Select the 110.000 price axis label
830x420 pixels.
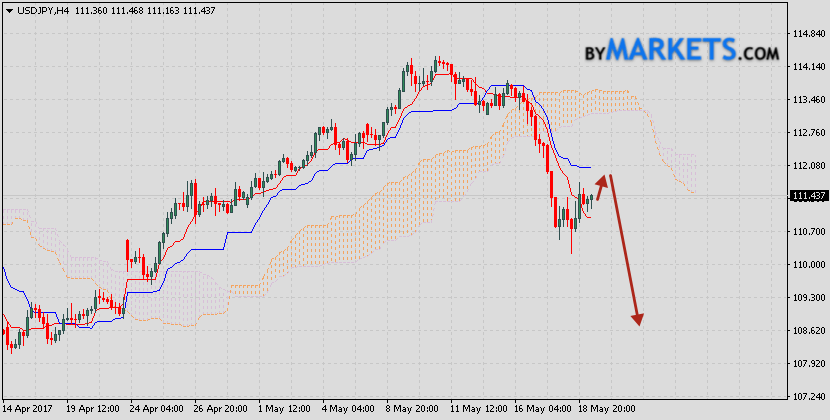807,265
